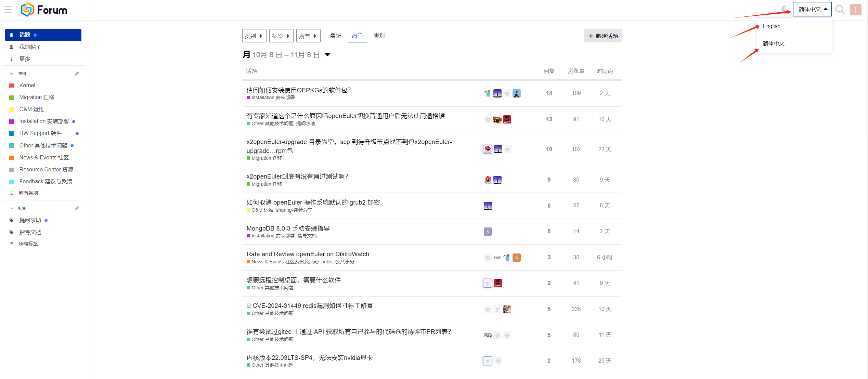Click pencil edit icon beside 标签 section
868x379 pixels.
(77, 208)
